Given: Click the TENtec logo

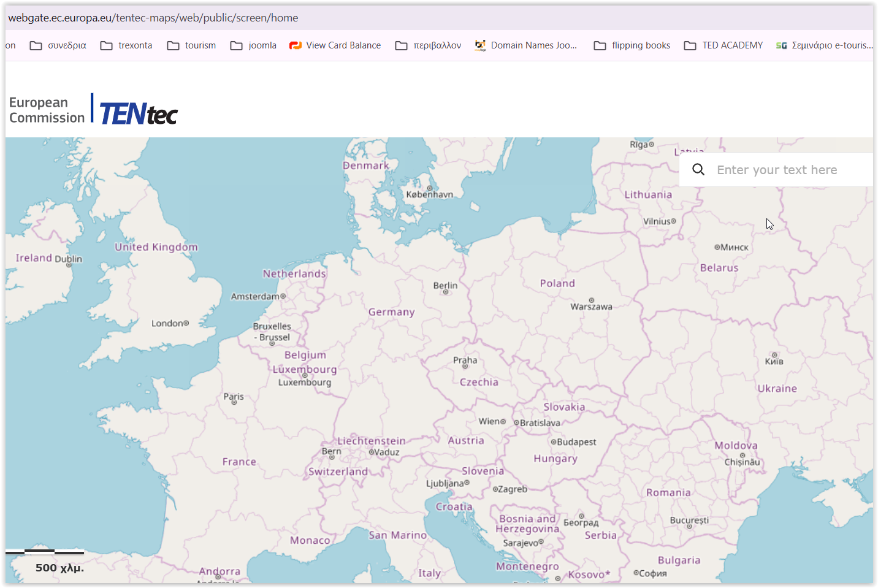Looking at the screenshot, I should pos(139,113).
